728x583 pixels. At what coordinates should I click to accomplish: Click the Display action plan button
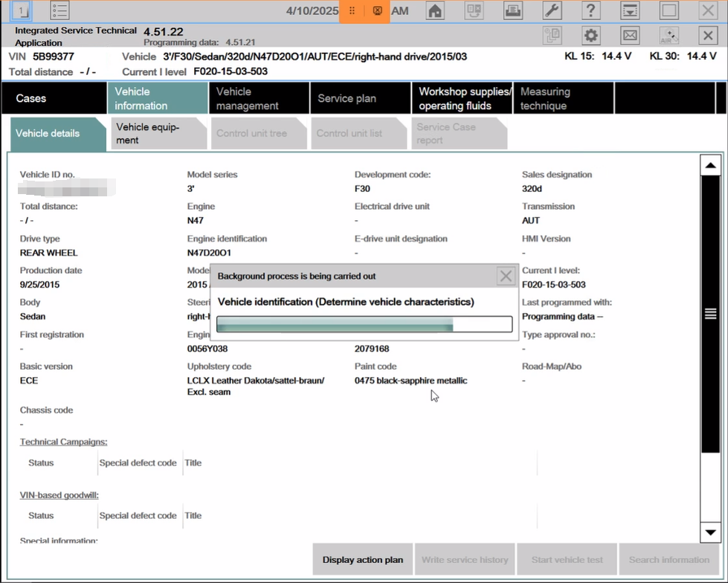click(x=363, y=560)
